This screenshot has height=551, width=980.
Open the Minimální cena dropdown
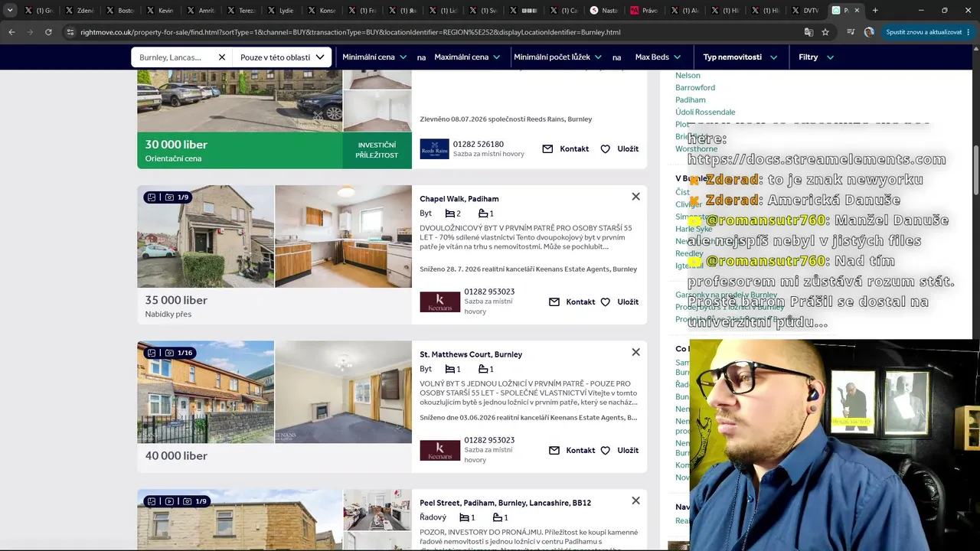[x=373, y=57]
